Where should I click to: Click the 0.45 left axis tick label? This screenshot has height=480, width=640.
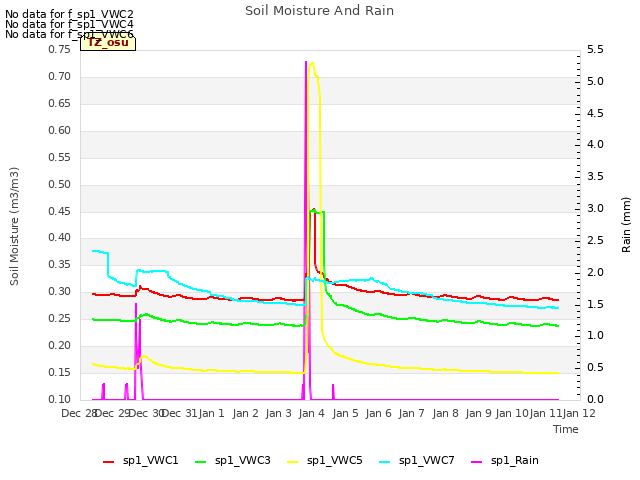pyautogui.click(x=60, y=211)
